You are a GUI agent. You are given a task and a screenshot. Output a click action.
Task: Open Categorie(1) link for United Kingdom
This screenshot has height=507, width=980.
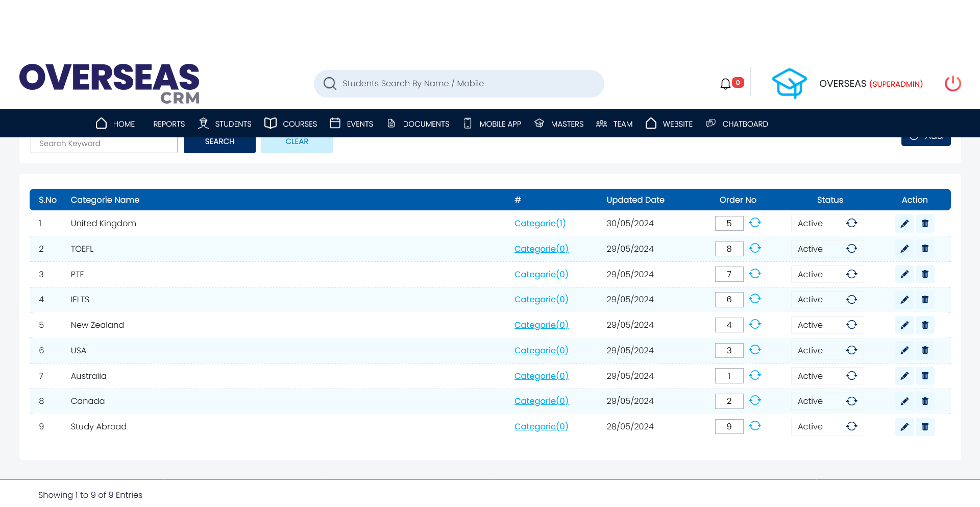pyautogui.click(x=540, y=224)
